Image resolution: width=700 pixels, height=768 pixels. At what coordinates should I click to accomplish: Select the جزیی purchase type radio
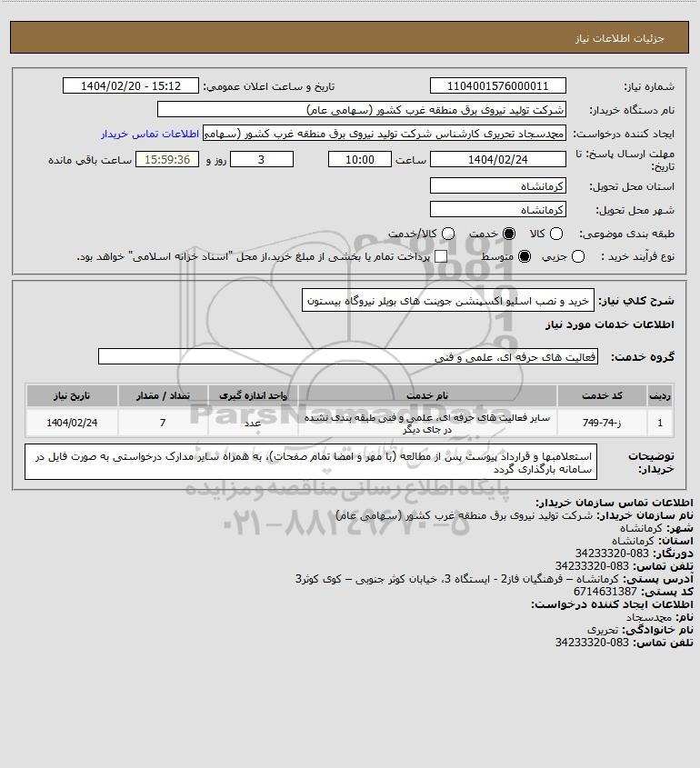coord(578,256)
